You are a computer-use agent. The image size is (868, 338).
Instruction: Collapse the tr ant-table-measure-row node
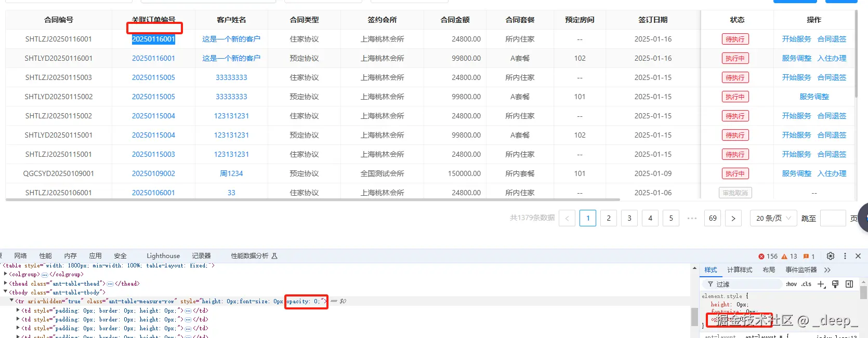click(x=12, y=301)
